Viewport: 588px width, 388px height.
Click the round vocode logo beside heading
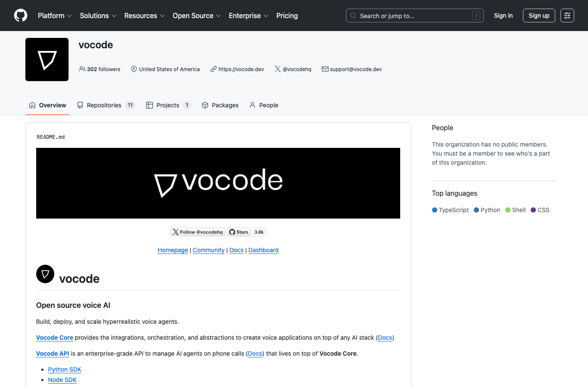coord(45,274)
